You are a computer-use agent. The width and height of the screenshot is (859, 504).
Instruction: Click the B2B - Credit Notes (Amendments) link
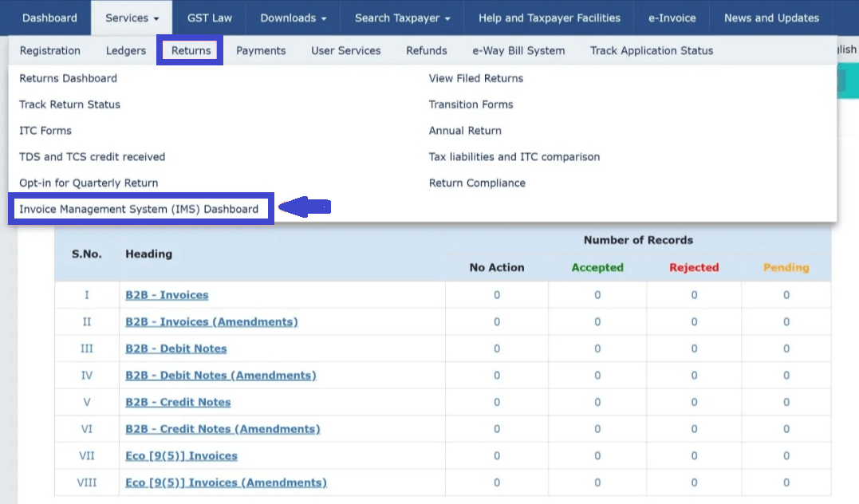[223, 429]
